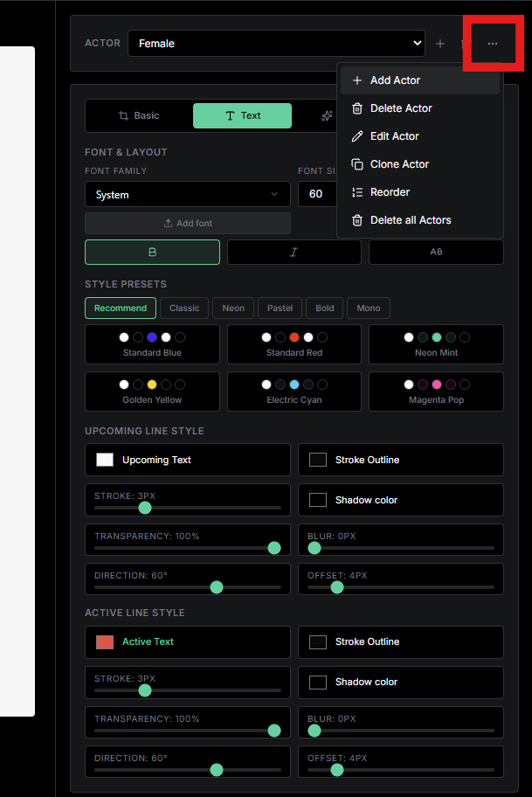Click the plus icon beside the Actor dropdown
Screen dimensions: 532x797
tap(440, 44)
